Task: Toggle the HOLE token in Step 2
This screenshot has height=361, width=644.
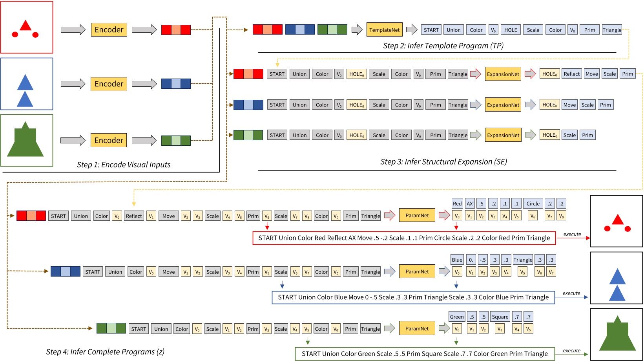Action: (x=510, y=29)
